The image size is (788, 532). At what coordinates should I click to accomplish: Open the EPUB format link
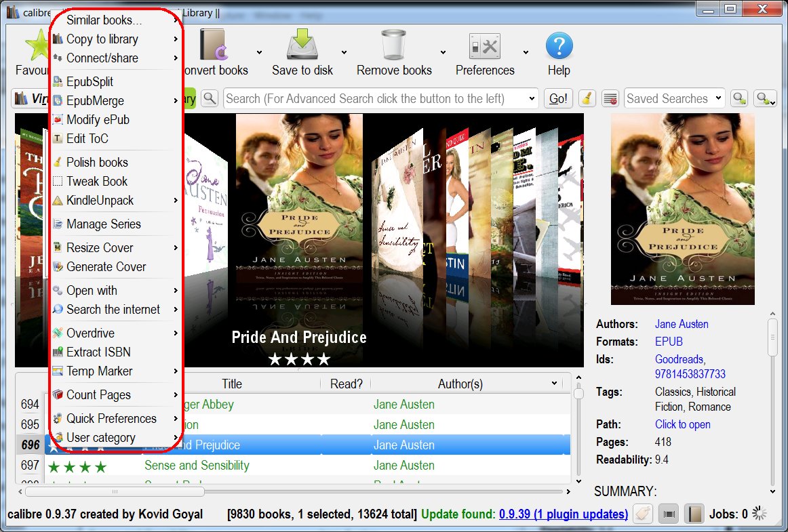coord(669,342)
